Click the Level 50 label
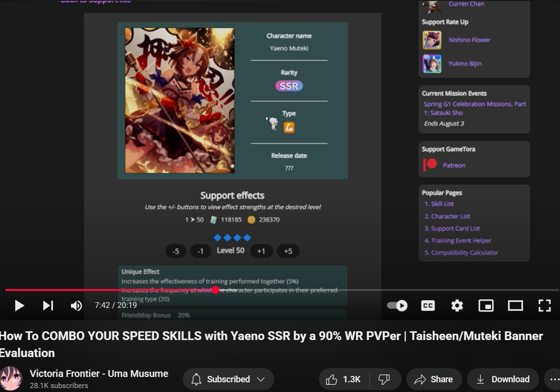 click(x=231, y=251)
